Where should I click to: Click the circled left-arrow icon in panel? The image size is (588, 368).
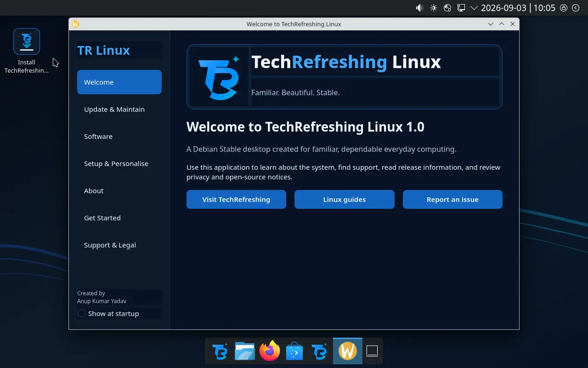576,8
